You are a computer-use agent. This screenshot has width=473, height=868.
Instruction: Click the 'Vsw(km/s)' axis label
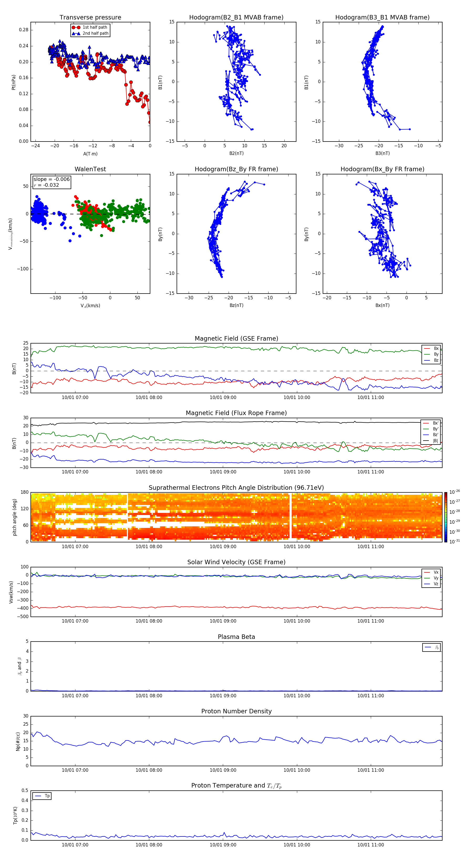click(x=11, y=592)
